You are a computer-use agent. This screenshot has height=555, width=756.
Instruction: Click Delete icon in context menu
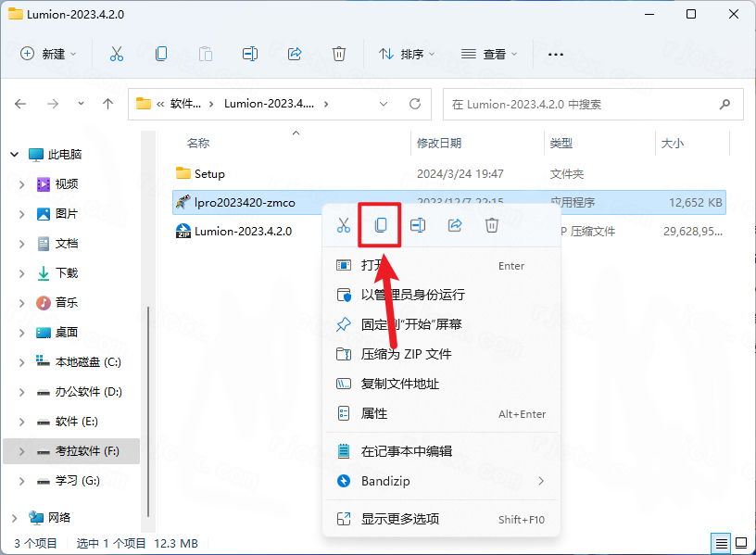(491, 225)
